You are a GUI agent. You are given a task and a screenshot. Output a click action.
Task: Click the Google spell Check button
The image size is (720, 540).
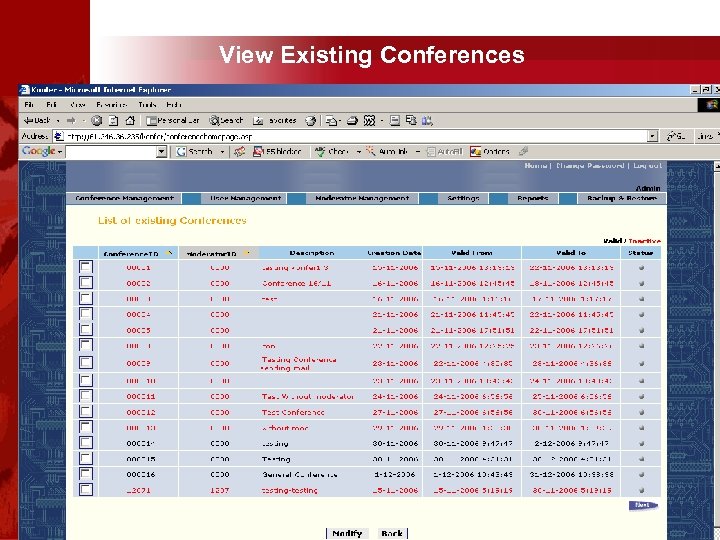(x=332, y=152)
